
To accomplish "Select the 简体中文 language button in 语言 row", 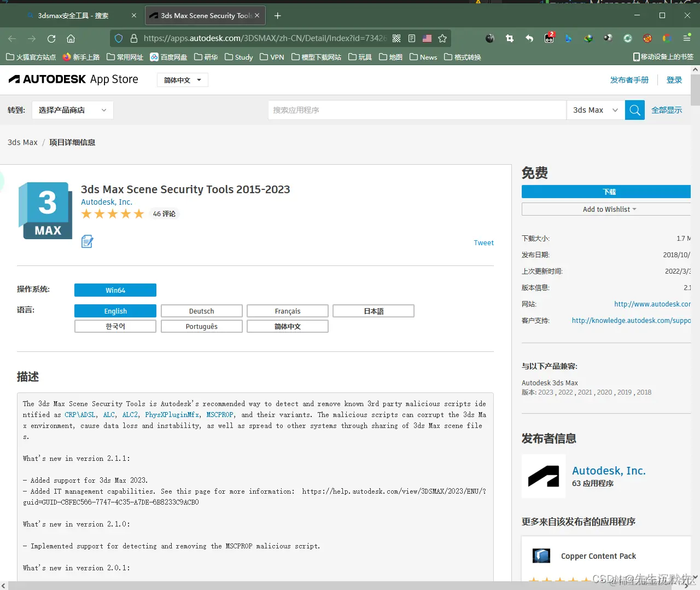I will [x=288, y=326].
